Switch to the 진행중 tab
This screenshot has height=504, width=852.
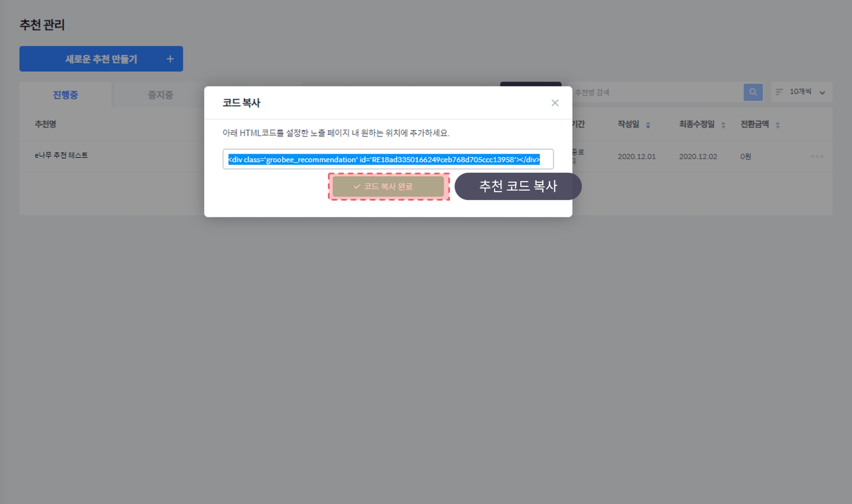click(65, 95)
